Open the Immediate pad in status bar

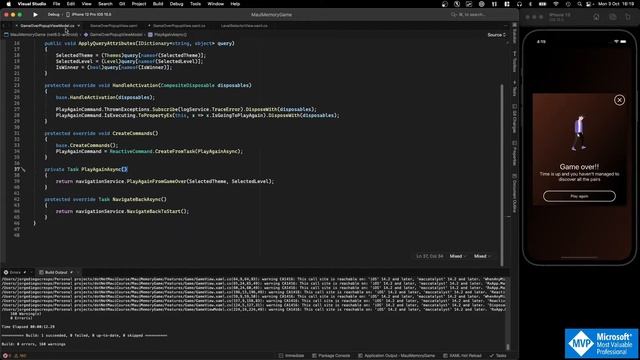(x=291, y=356)
